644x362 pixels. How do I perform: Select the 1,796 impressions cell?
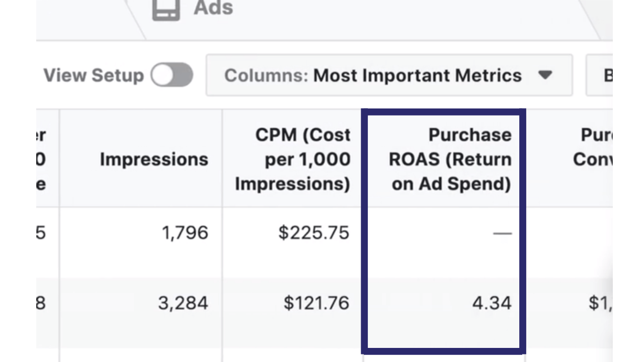(185, 233)
